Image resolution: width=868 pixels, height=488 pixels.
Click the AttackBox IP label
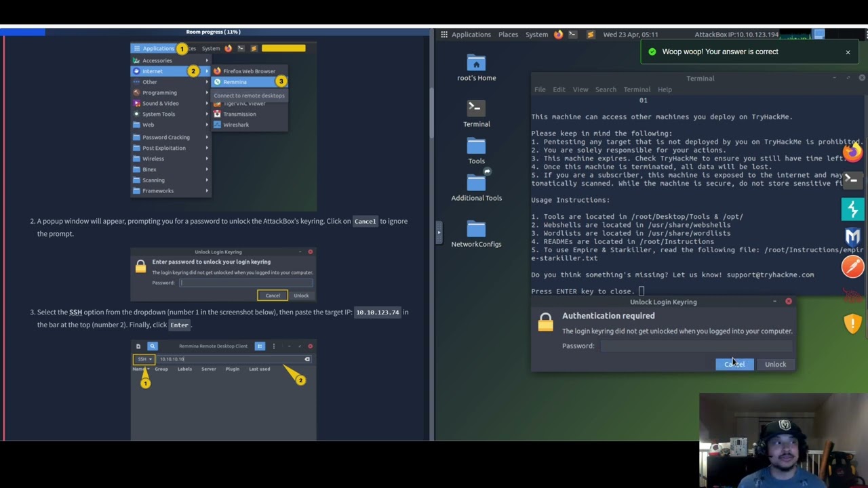[x=736, y=35]
